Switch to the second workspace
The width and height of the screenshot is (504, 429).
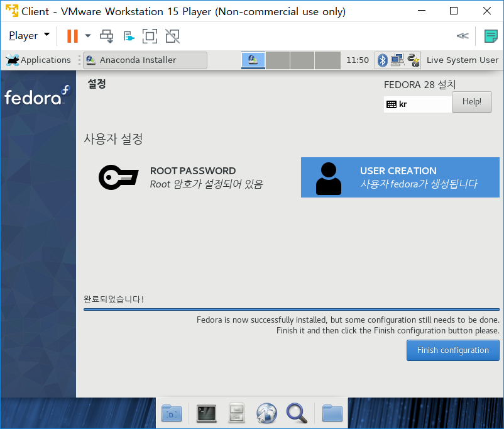click(x=278, y=60)
